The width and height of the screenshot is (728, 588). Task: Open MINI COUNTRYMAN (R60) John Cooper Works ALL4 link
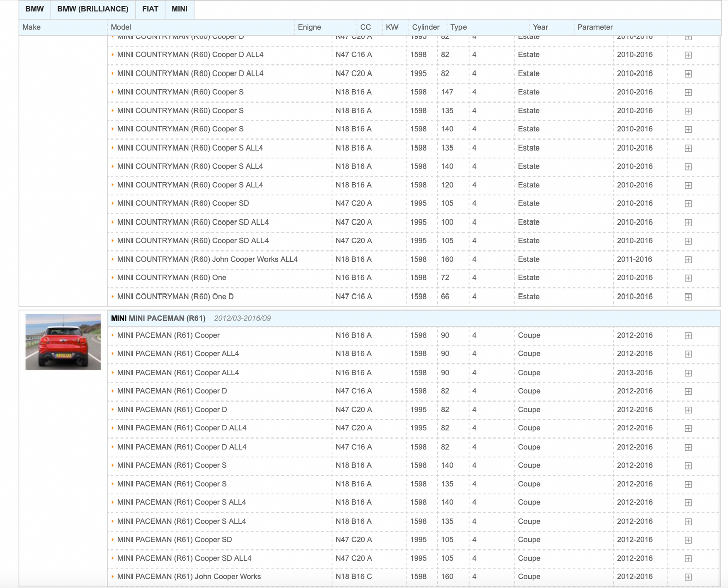click(208, 259)
